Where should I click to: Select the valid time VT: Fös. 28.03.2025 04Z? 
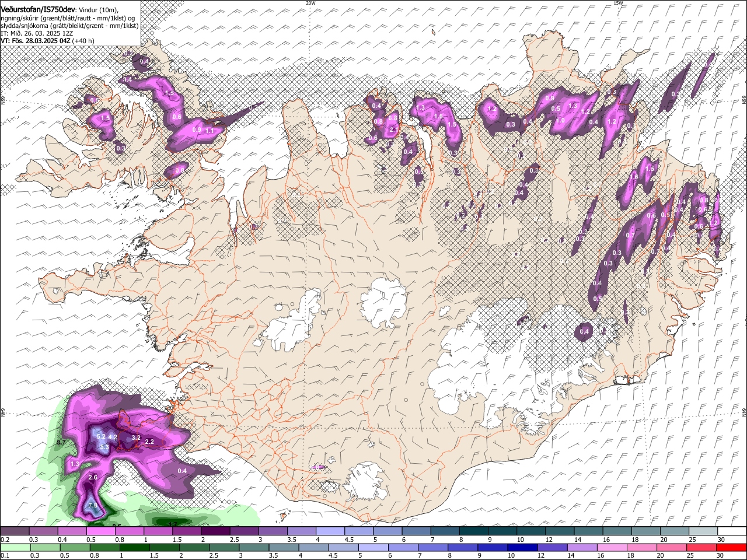(x=36, y=41)
